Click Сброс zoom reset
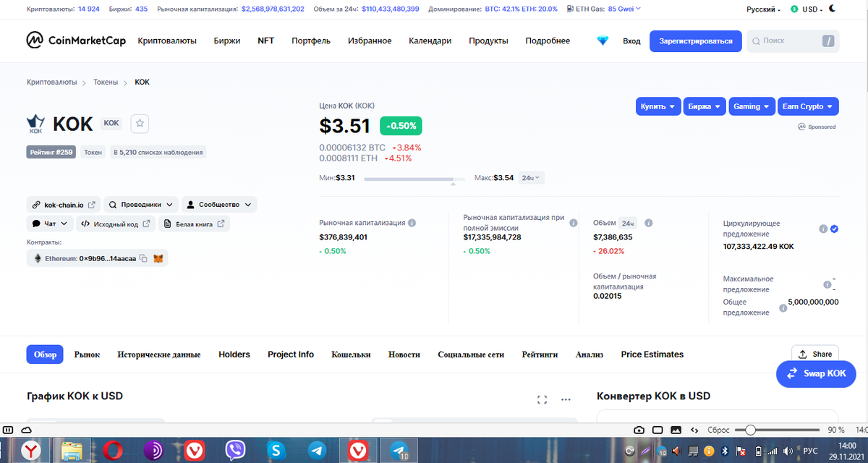This screenshot has height=463, width=868. point(718,430)
